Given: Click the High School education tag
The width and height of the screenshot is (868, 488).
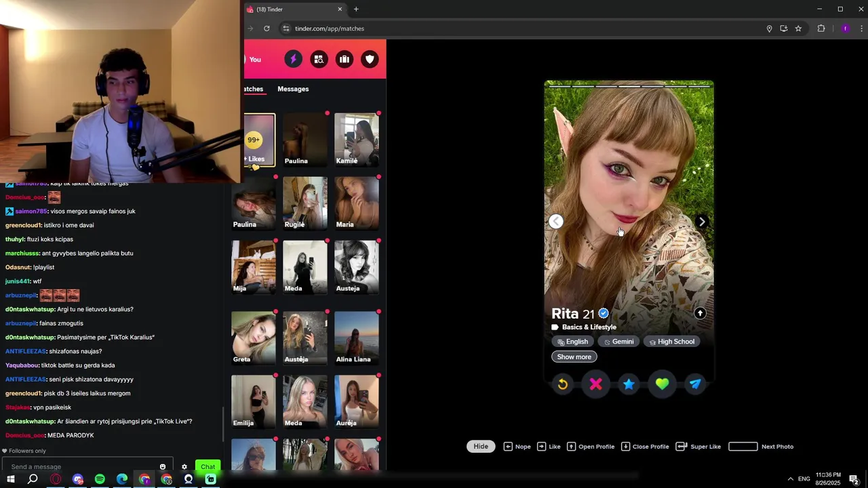Looking at the screenshot, I should (671, 342).
